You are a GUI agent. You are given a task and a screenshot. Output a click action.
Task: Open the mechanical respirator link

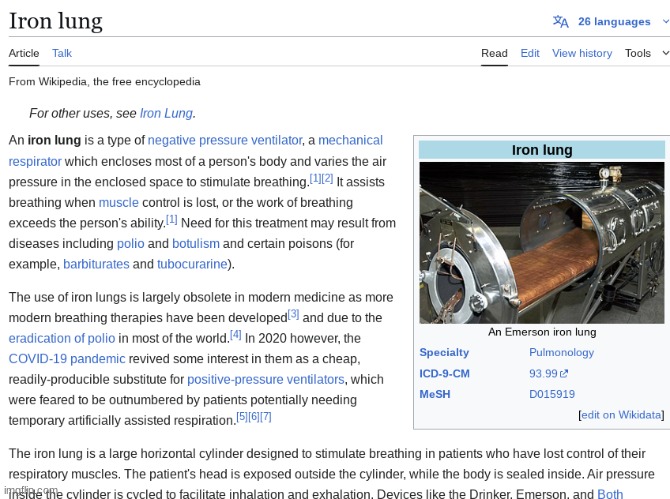[x=350, y=140]
